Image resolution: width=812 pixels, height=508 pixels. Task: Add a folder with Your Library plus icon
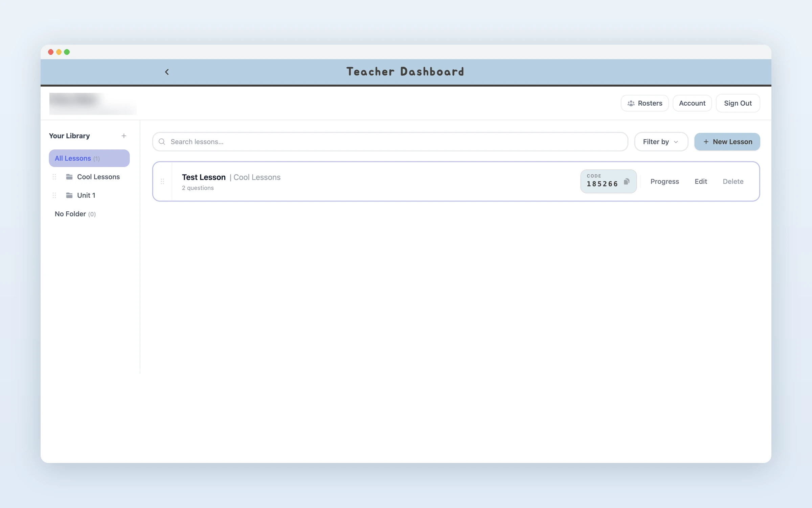[x=124, y=136]
